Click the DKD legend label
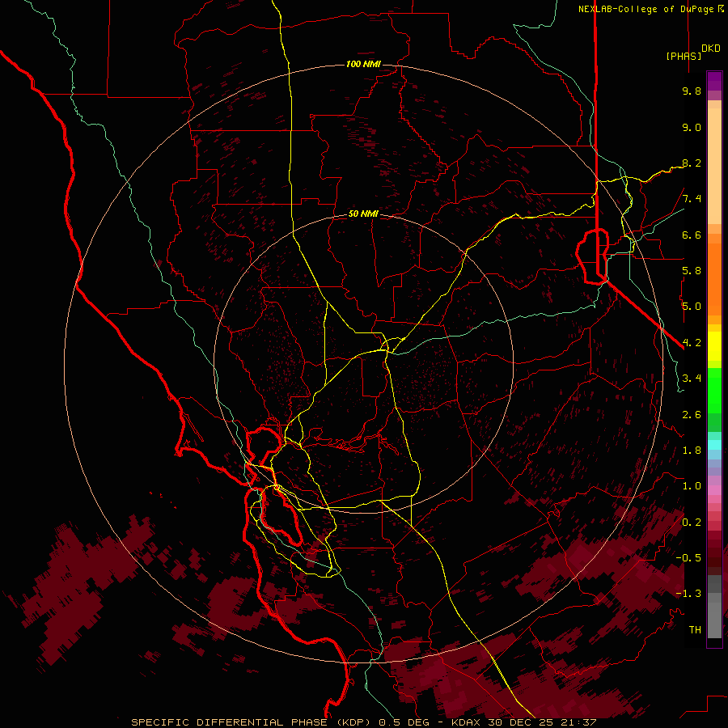 pyautogui.click(x=711, y=49)
